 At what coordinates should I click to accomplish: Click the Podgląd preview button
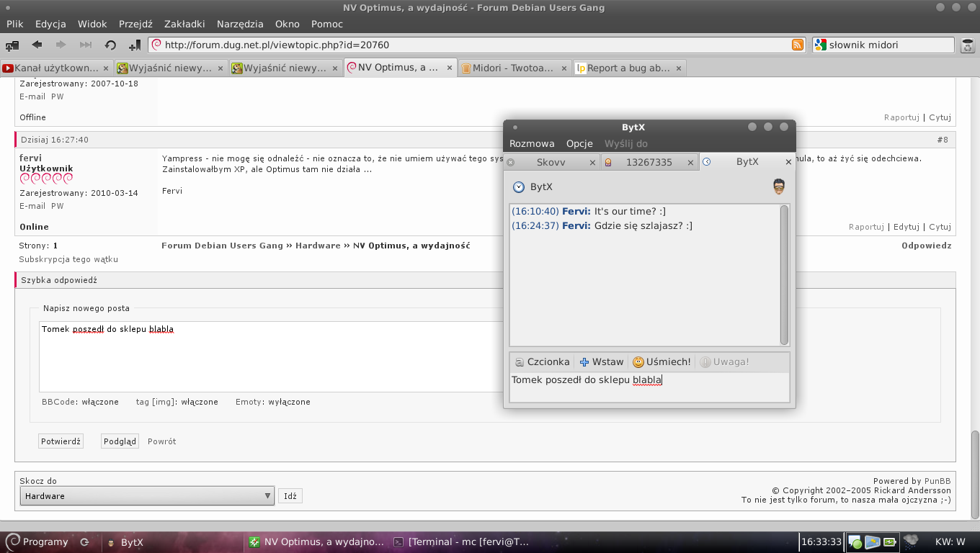pyautogui.click(x=120, y=441)
